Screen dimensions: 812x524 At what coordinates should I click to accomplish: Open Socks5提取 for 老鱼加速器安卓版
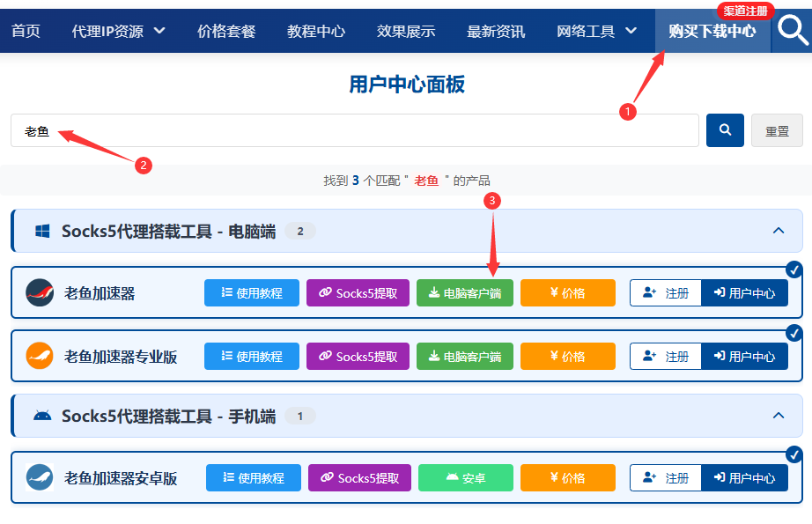pyautogui.click(x=360, y=478)
